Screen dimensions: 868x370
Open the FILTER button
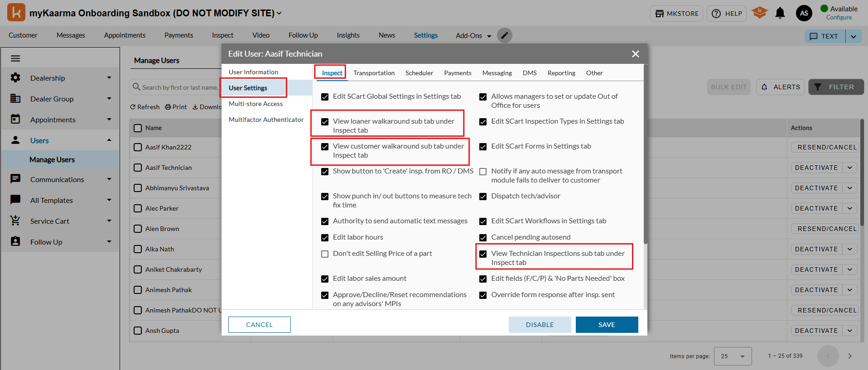tap(836, 87)
